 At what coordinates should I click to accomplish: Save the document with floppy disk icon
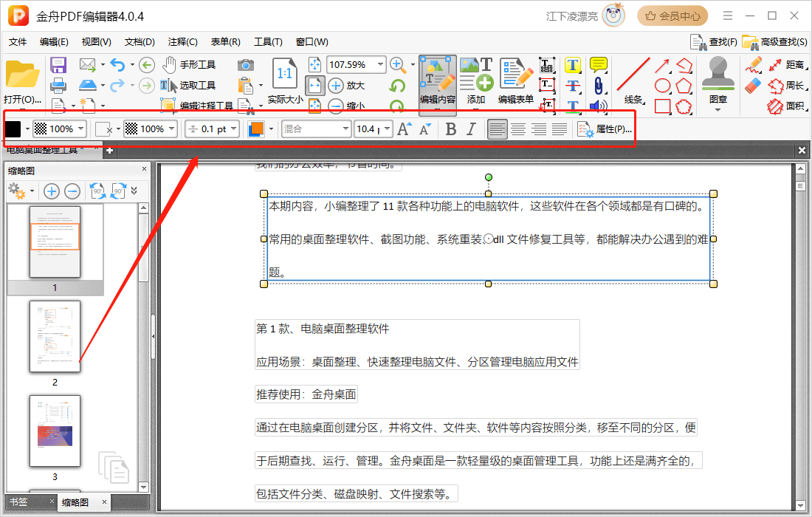(58, 65)
